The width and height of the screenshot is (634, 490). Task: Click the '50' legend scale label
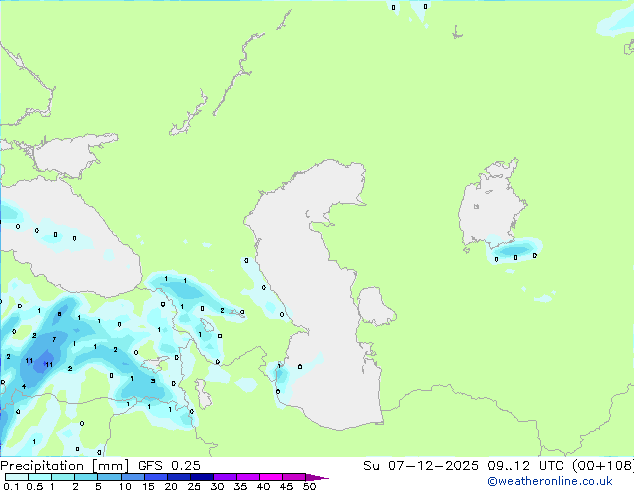click(309, 486)
